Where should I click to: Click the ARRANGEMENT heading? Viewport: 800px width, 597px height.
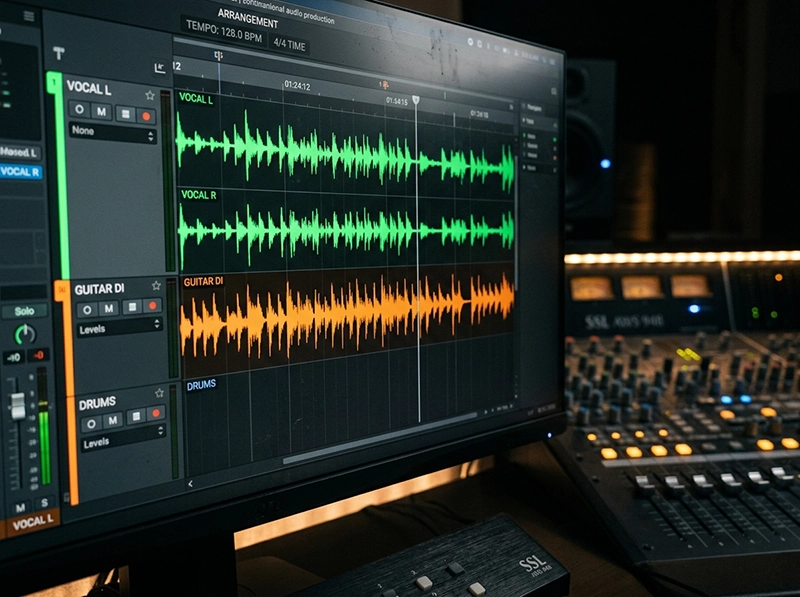coord(248,19)
